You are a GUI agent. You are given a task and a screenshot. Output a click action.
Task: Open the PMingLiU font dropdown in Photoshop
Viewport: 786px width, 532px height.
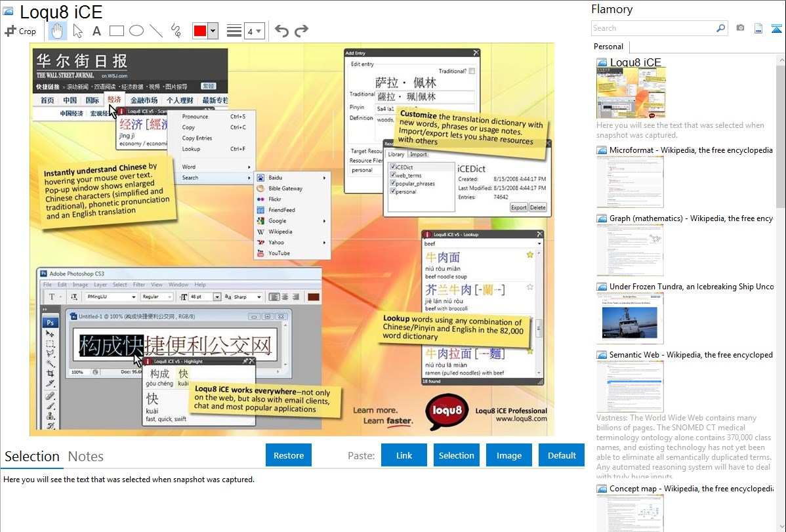pyautogui.click(x=133, y=297)
